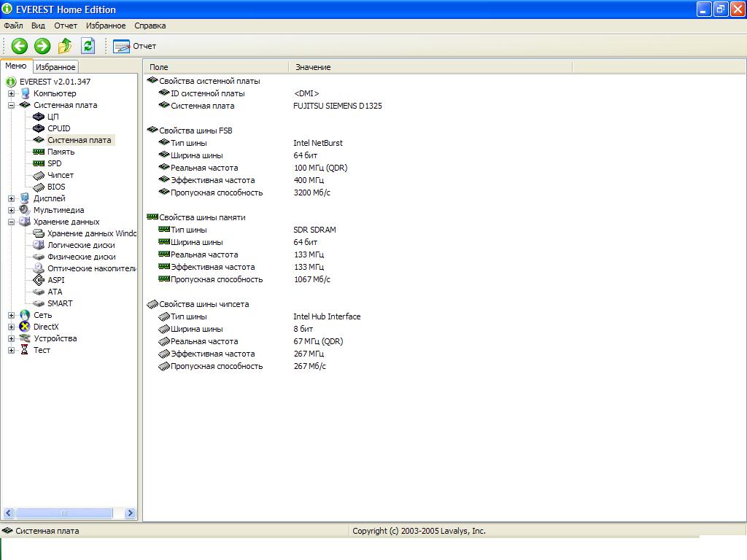Expand the Сеть tree node
747x560 pixels.
pos(12,315)
